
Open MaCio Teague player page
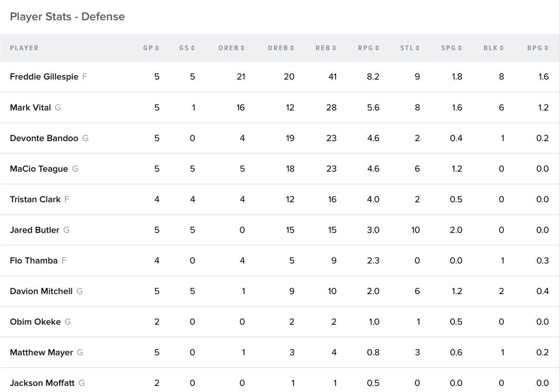tap(39, 169)
